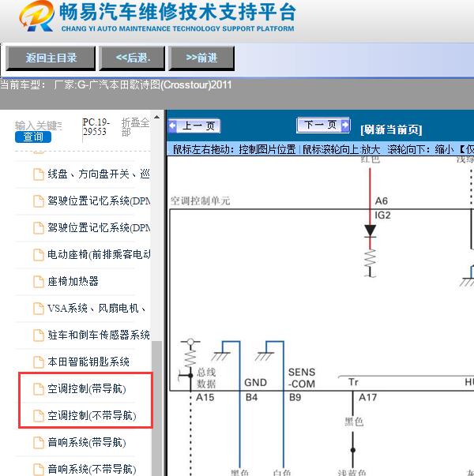
Task: Focus the 输入关键字 search field
Action: click(39, 126)
